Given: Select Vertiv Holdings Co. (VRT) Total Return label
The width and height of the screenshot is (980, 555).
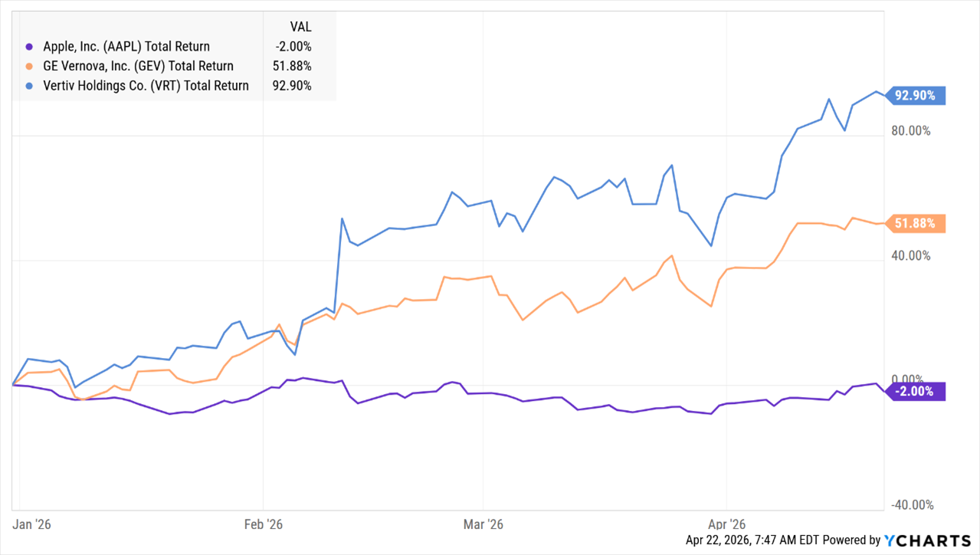Looking at the screenshot, I should 144,86.
